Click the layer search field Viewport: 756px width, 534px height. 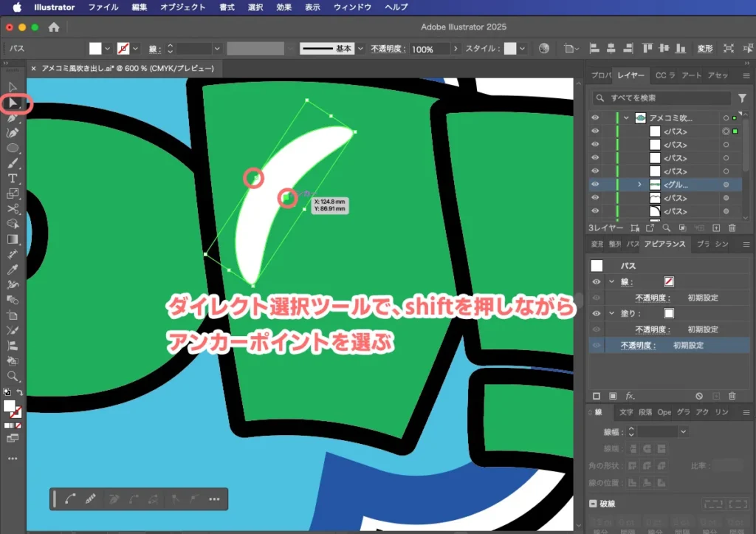click(662, 97)
